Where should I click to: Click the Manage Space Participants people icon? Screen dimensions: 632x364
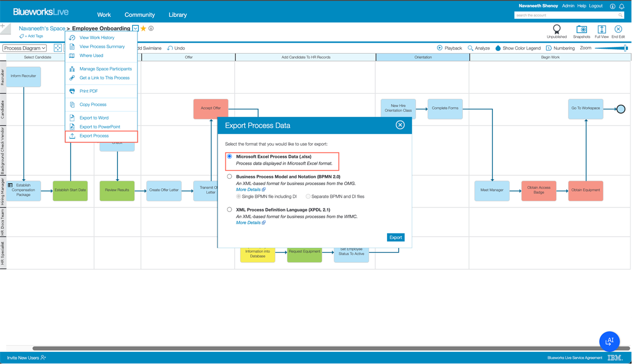click(72, 69)
